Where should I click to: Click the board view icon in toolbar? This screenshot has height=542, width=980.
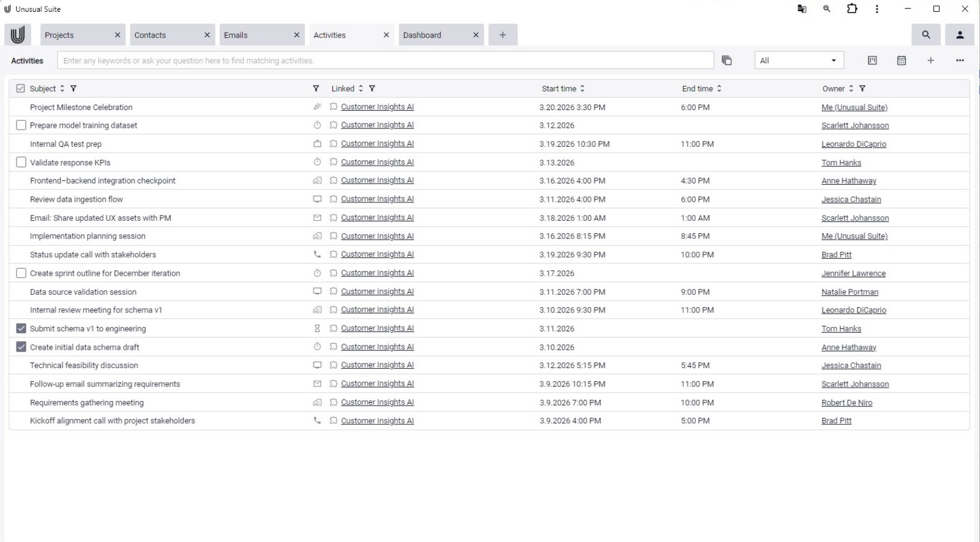point(872,60)
